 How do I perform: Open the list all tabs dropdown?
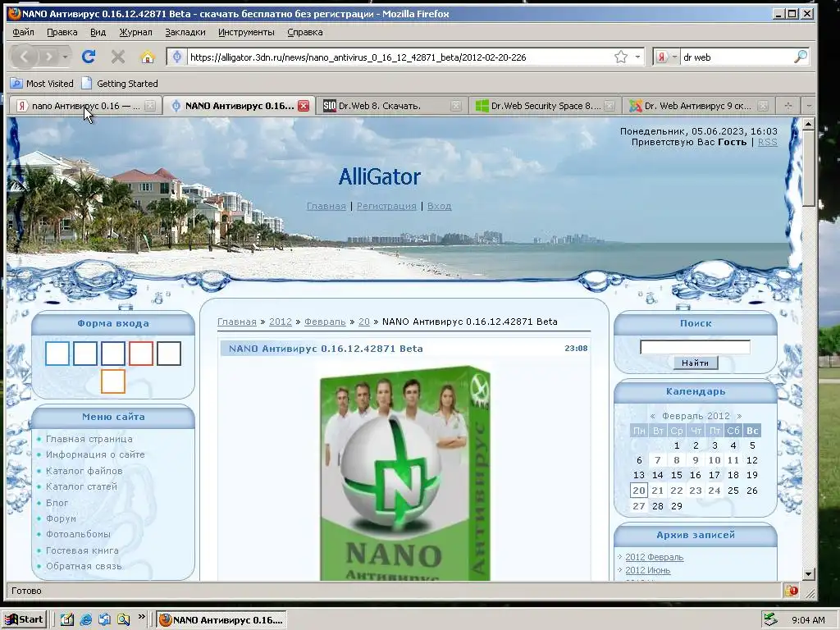808,106
